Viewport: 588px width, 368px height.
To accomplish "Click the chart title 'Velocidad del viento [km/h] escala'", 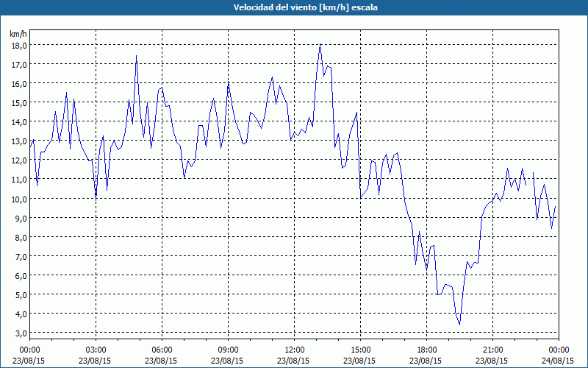I will (305, 7).
